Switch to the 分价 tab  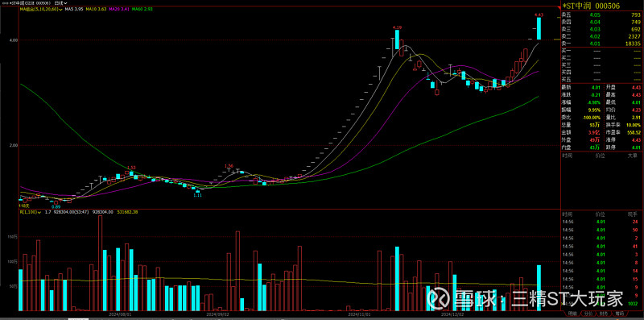tap(588, 314)
